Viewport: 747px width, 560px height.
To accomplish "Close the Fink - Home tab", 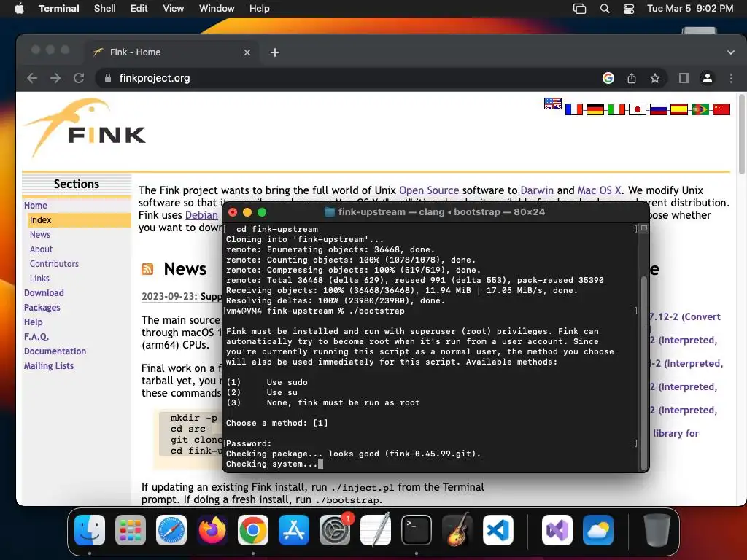I will point(247,52).
